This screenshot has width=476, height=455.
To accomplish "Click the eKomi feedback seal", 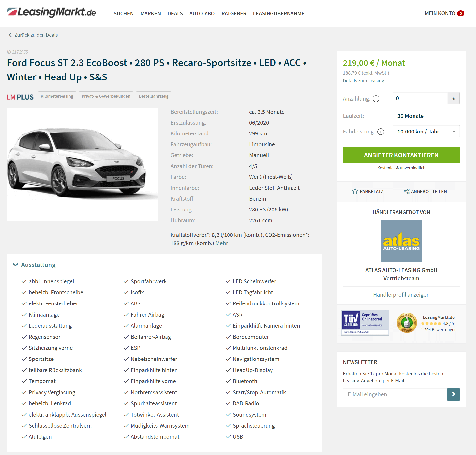I will point(407,323).
